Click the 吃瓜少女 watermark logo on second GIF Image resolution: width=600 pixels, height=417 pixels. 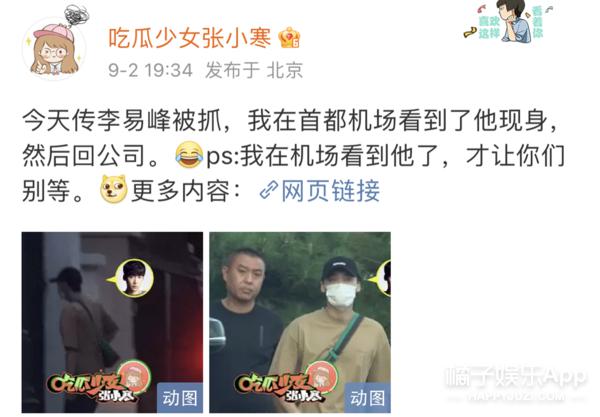click(287, 381)
